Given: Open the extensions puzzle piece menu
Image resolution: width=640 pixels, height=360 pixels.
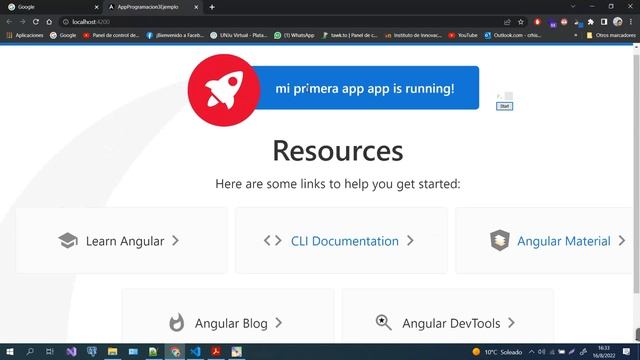Looking at the screenshot, I should (591, 22).
